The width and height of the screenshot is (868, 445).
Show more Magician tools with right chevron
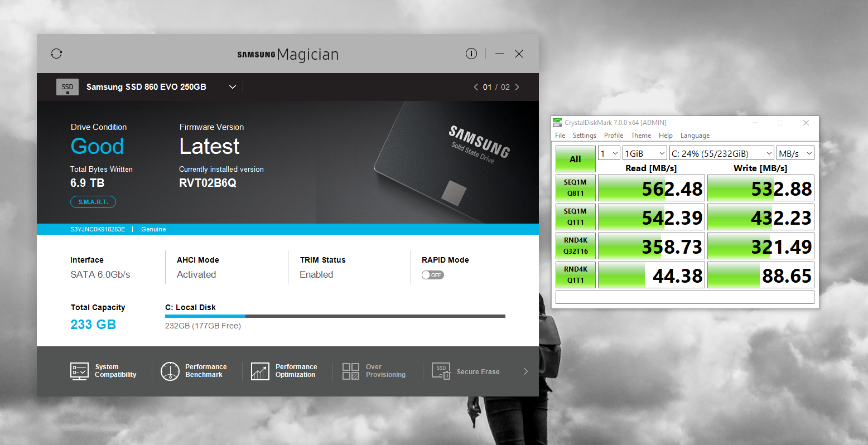[x=525, y=371]
